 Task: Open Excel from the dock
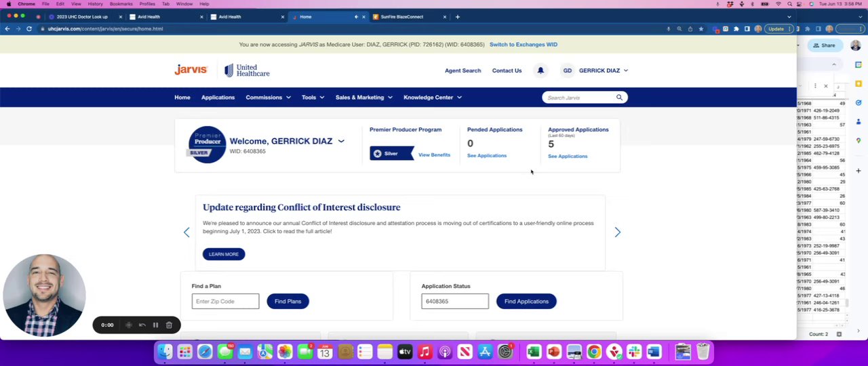(533, 352)
